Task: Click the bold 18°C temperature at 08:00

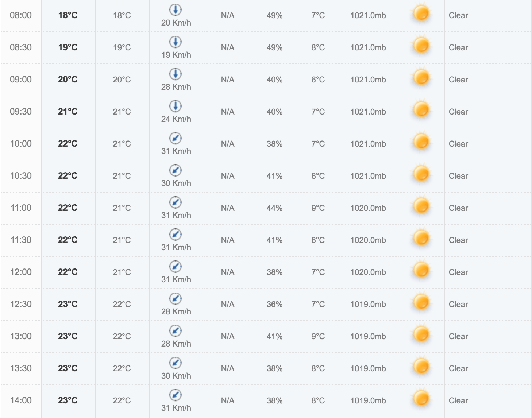Action: pyautogui.click(x=68, y=15)
